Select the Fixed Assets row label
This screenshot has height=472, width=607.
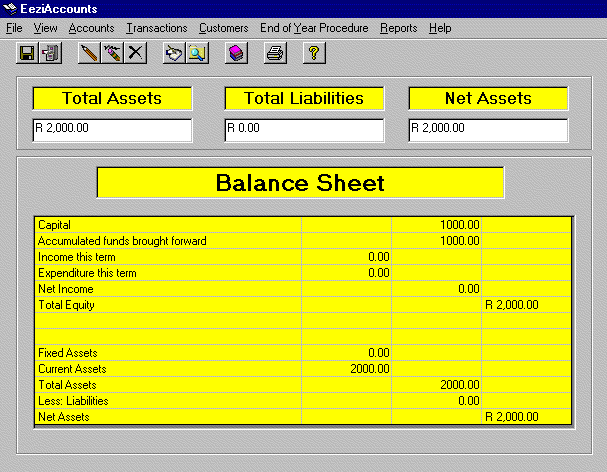coord(68,353)
